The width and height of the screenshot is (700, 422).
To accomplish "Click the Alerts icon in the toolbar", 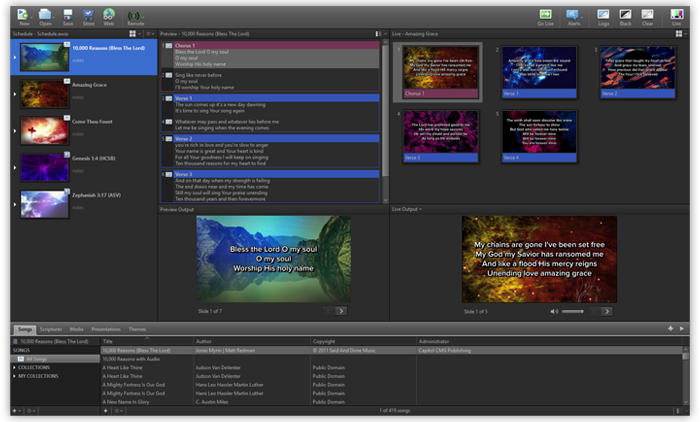I will tap(573, 16).
